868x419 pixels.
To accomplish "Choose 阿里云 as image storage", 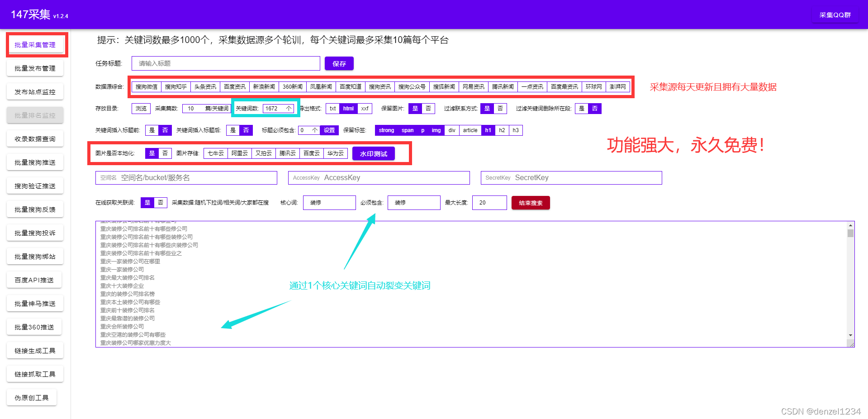I will (x=239, y=153).
